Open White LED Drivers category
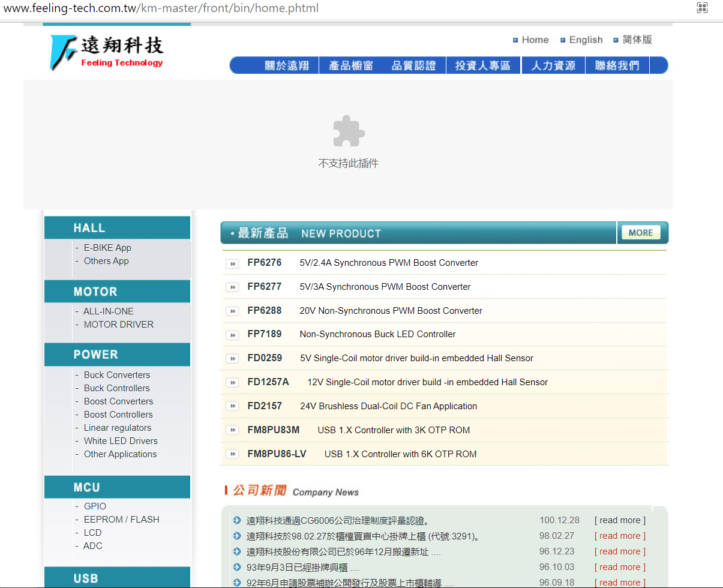The image size is (723, 588). [121, 441]
